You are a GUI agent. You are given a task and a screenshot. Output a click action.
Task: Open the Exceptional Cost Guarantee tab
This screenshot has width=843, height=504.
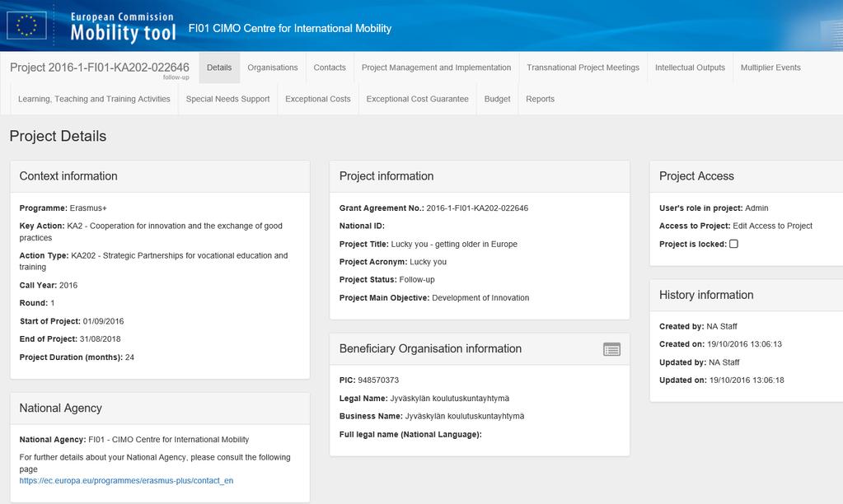pyautogui.click(x=417, y=99)
